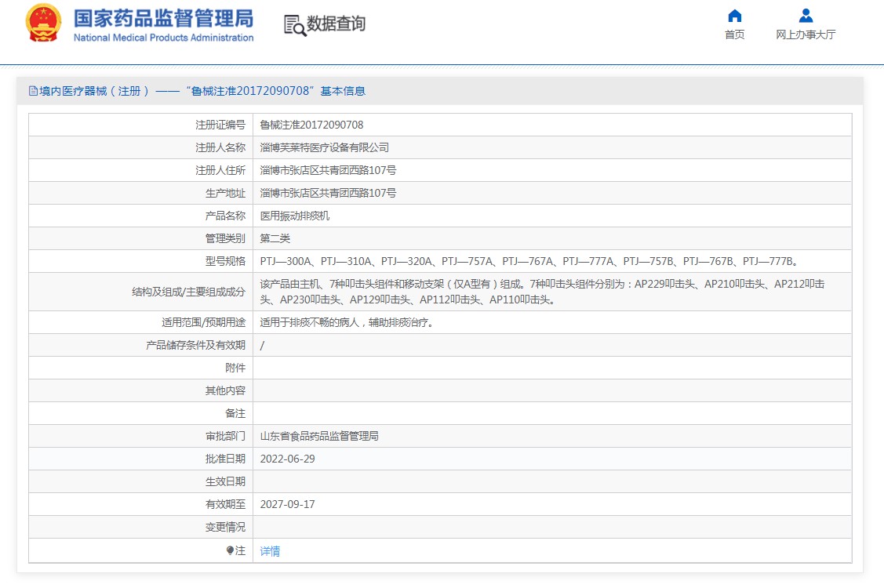Click the 数据查询 heading text
The image size is (884, 588).
tap(336, 24)
